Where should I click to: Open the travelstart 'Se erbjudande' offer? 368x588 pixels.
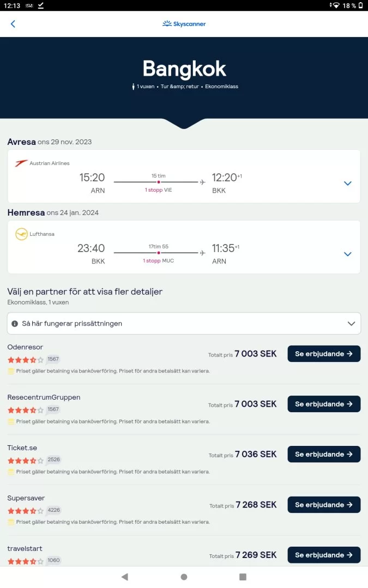click(324, 555)
